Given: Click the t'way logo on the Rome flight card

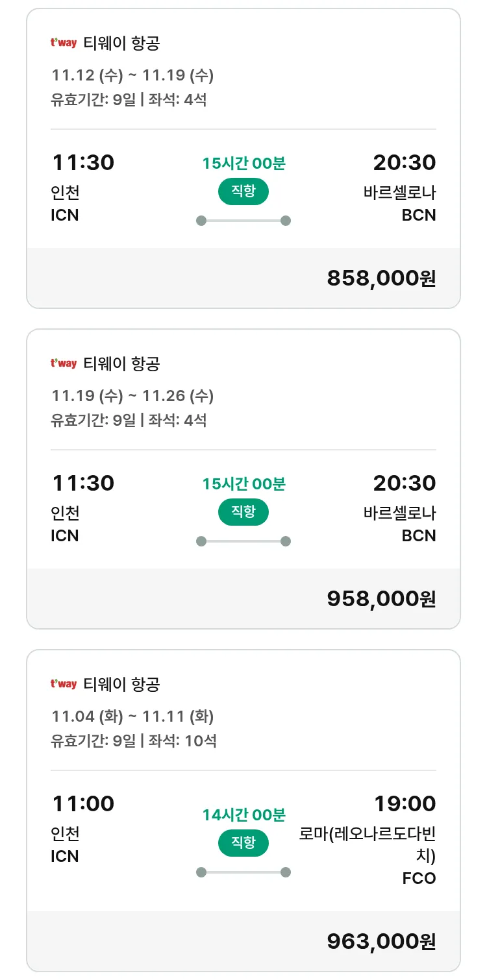Looking at the screenshot, I should click(x=64, y=684).
